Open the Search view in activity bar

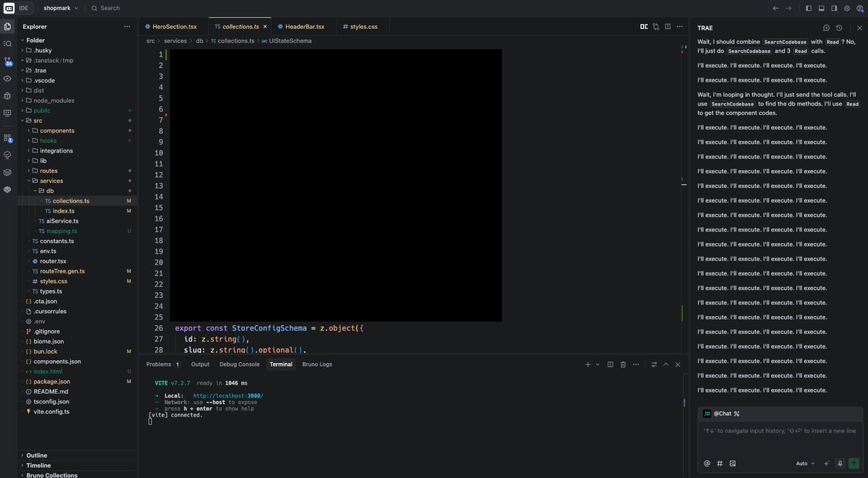tap(8, 43)
